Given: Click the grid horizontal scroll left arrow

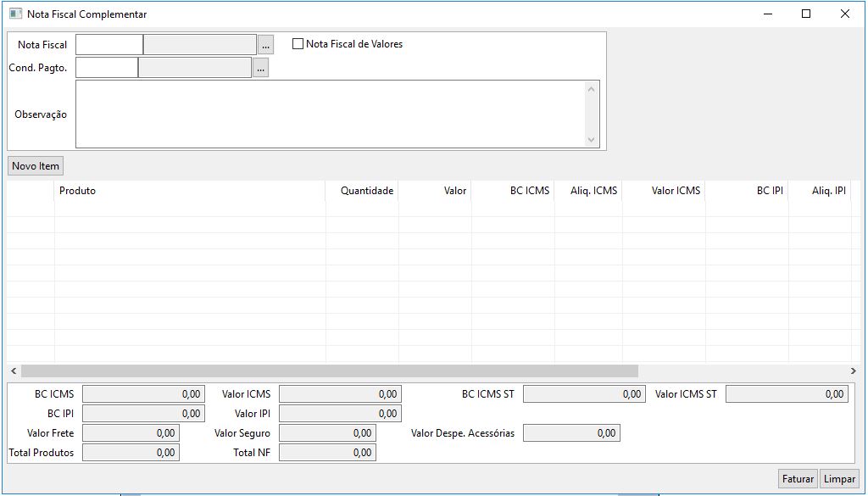Looking at the screenshot, I should 14,371.
